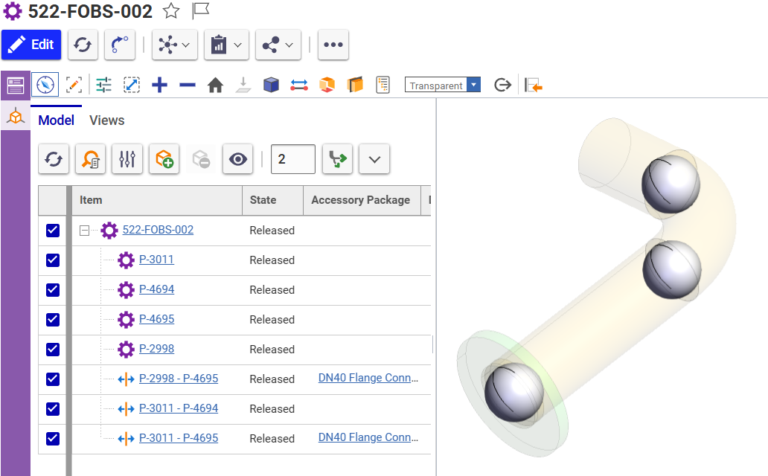Click the blue Edit button
Viewport: 768px width, 476px height.
click(31, 45)
